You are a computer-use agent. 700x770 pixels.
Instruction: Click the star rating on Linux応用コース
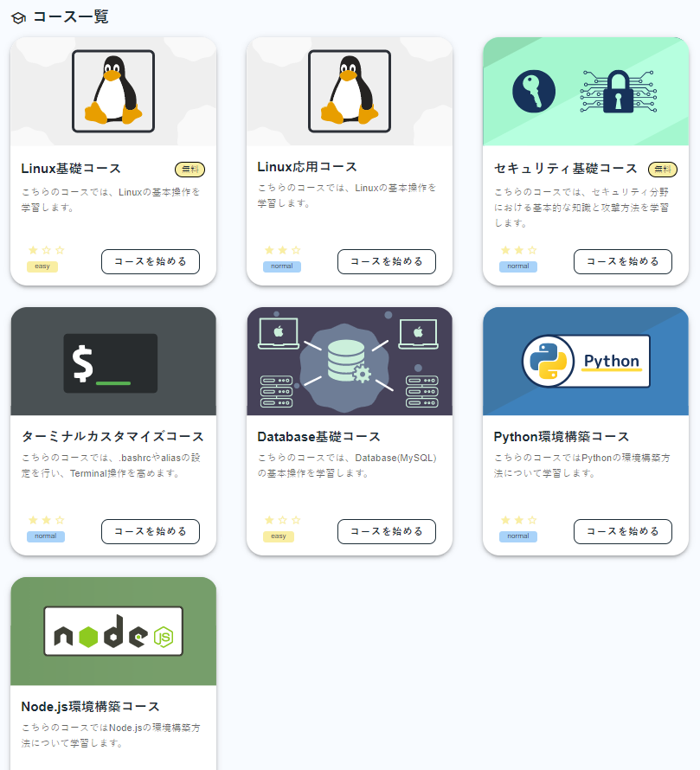[x=283, y=250]
